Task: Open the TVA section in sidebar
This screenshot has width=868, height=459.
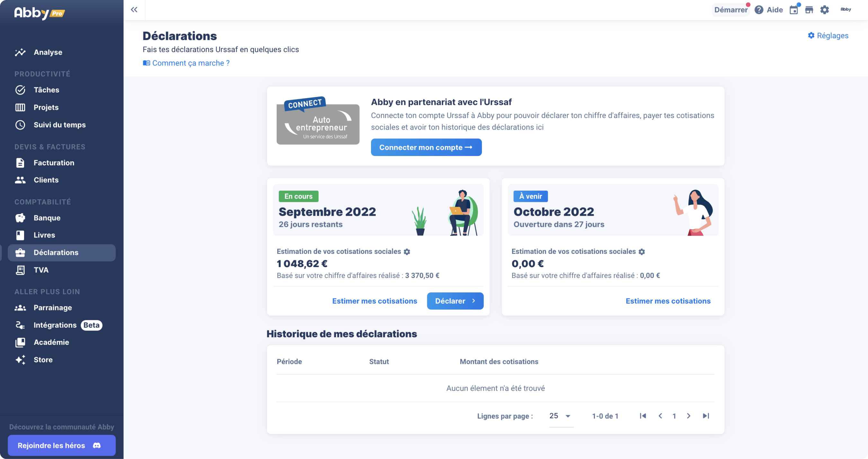Action: click(41, 270)
